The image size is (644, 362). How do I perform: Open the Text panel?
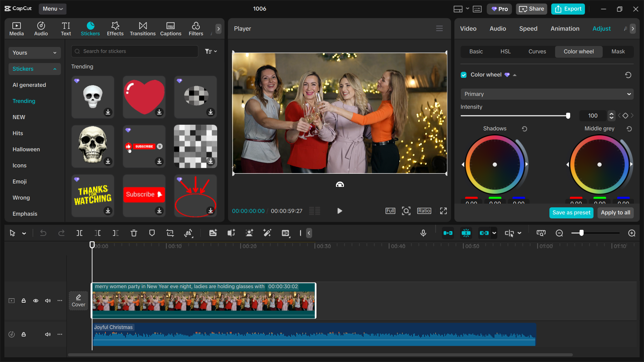point(66,29)
